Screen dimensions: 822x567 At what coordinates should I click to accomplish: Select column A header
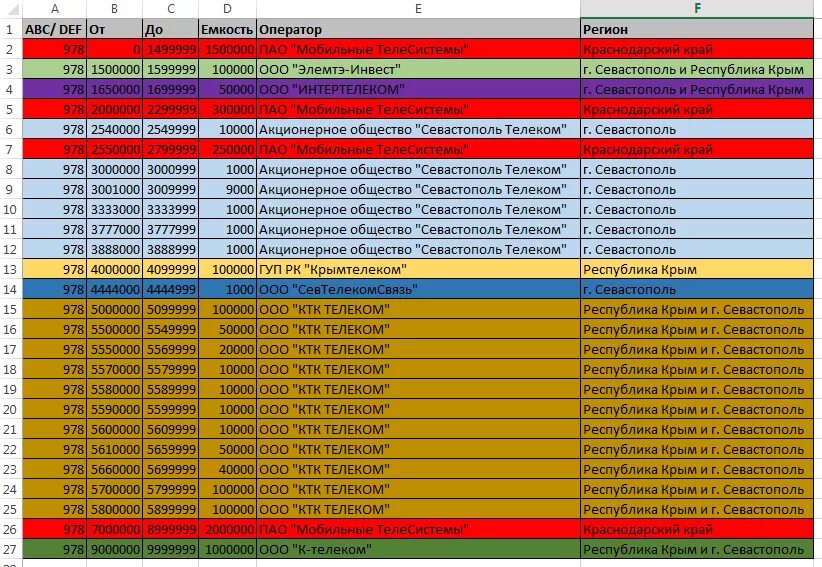click(55, 9)
